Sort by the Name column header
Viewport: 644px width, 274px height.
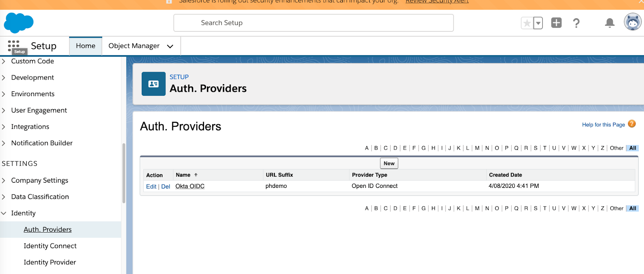click(183, 175)
